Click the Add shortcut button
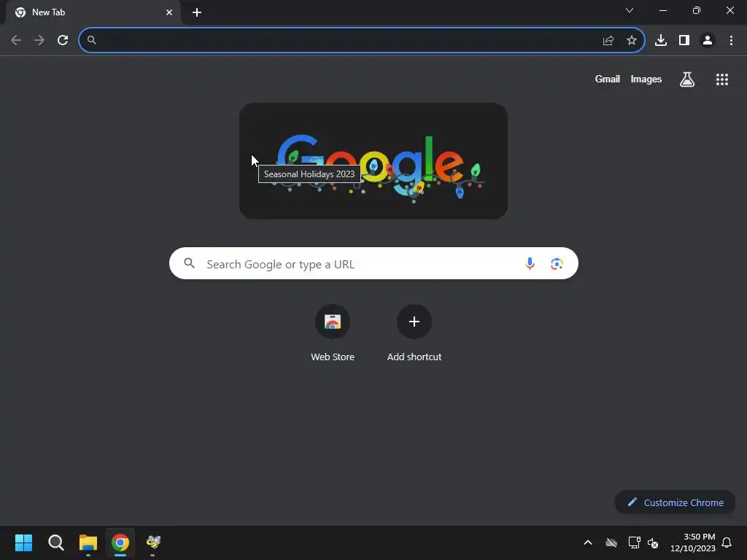The image size is (747, 560). [x=414, y=333]
